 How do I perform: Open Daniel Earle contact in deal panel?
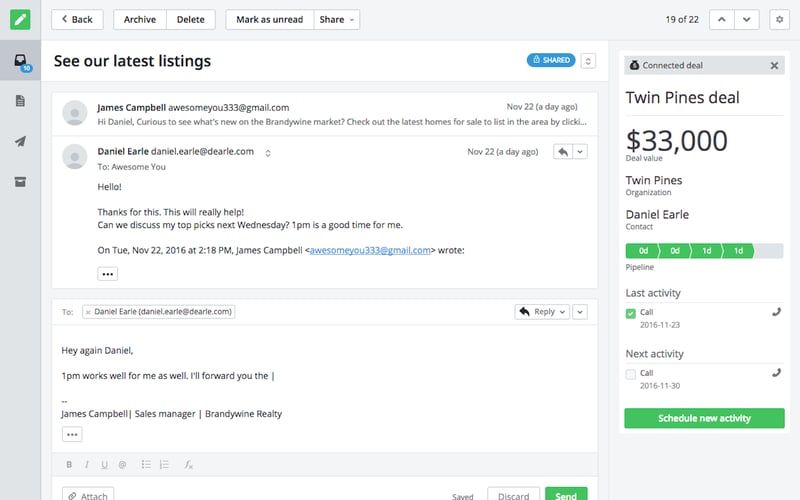point(657,214)
